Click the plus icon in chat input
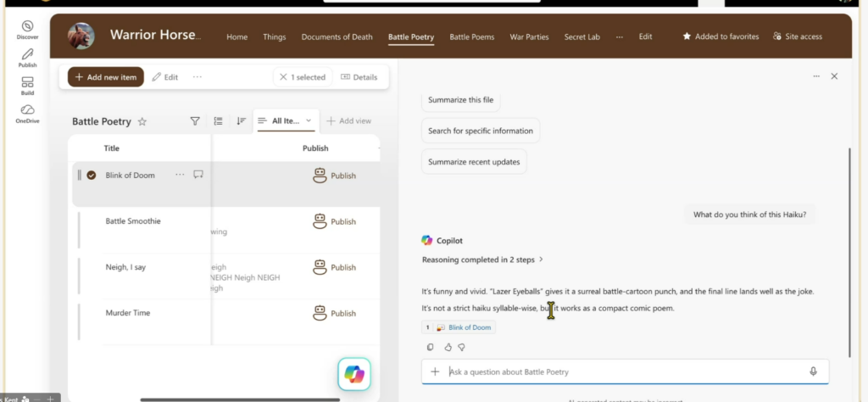The image size is (868, 402). (x=435, y=371)
